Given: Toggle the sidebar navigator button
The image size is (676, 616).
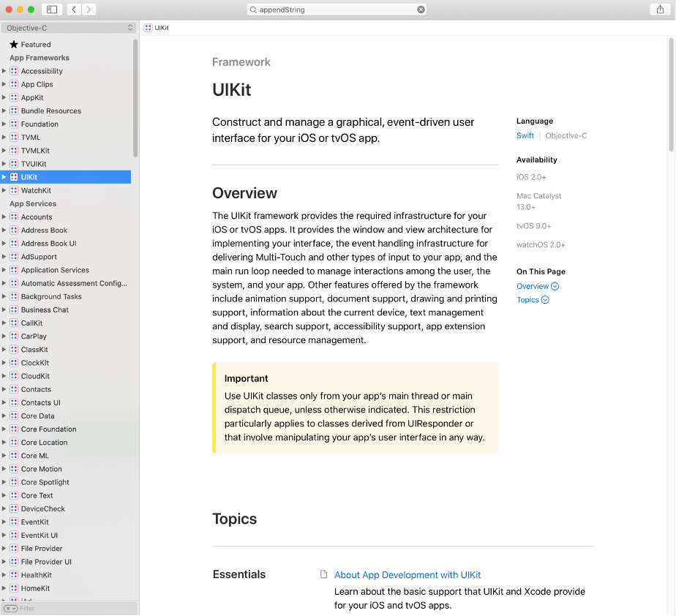Looking at the screenshot, I should coord(52,10).
